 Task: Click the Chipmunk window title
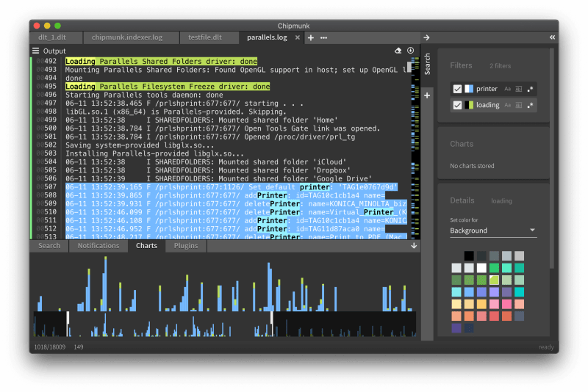point(293,26)
